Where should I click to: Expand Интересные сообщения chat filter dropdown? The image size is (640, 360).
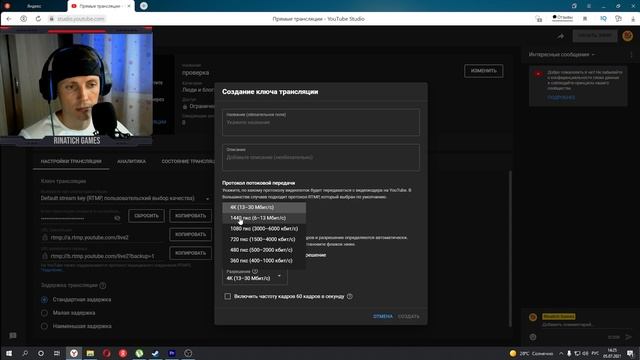(x=562, y=54)
